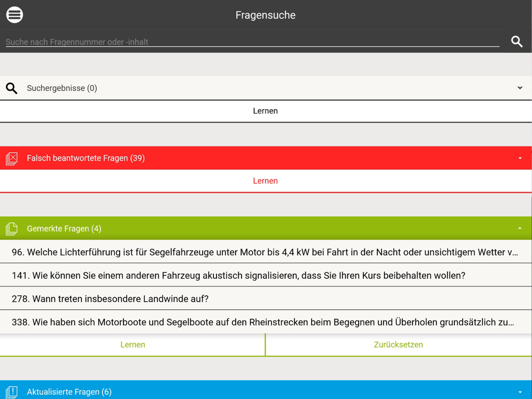Click the search magnifier icon in header
Viewport: 532px width, 399px height.
coord(517,41)
